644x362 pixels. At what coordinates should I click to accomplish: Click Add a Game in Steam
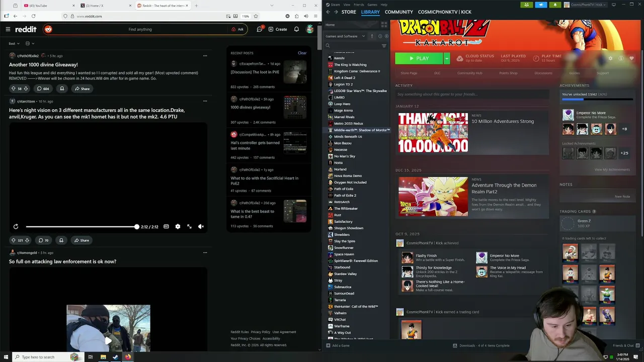(x=338, y=345)
